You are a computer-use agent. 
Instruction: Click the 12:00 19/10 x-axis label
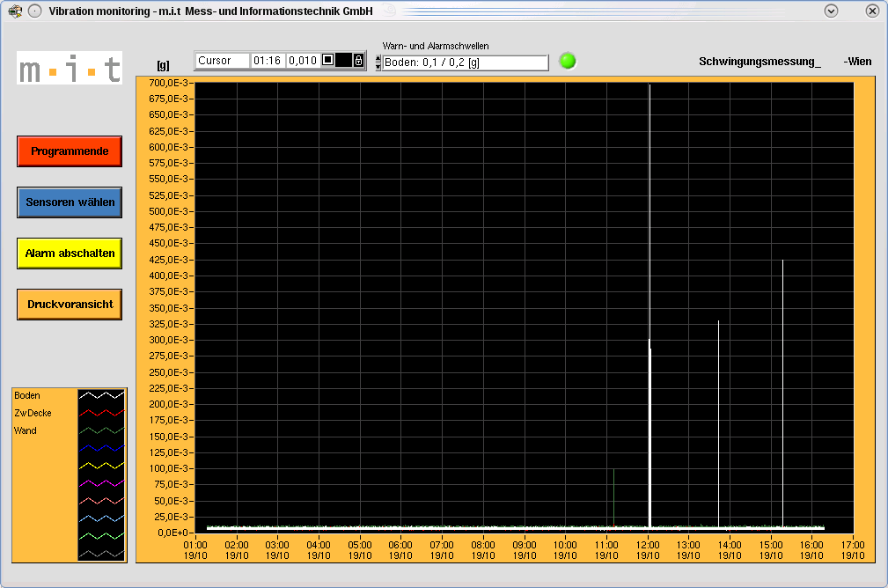(x=648, y=550)
